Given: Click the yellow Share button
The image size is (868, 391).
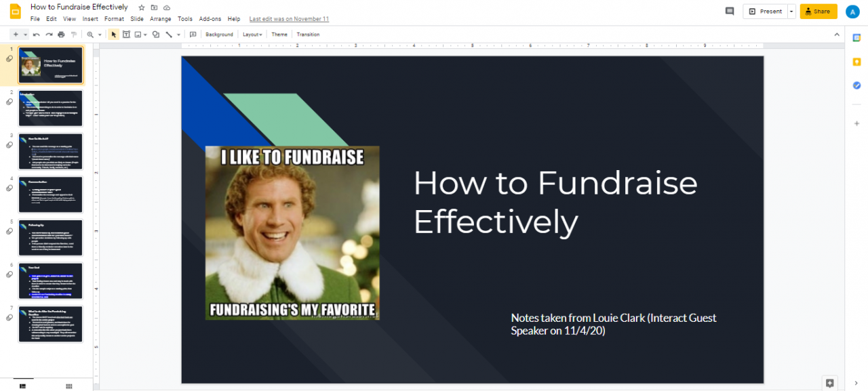Looking at the screenshot, I should (818, 12).
